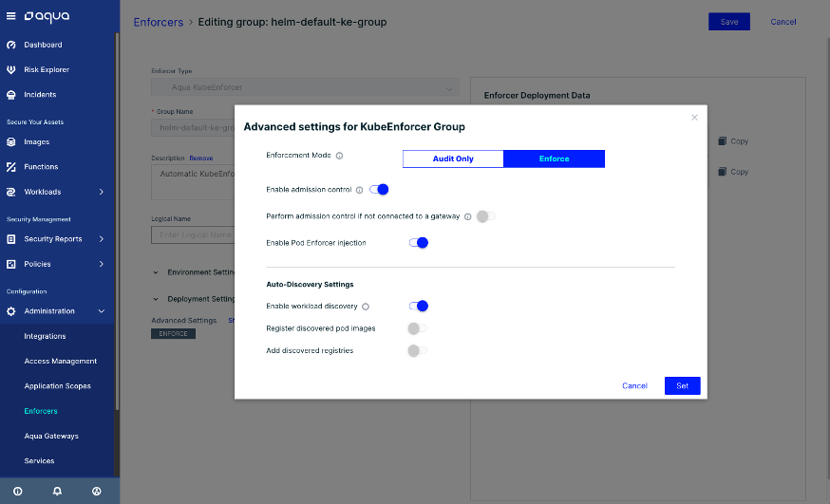Click the admission control info icon
Image resolution: width=830 pixels, height=504 pixels.
click(359, 190)
